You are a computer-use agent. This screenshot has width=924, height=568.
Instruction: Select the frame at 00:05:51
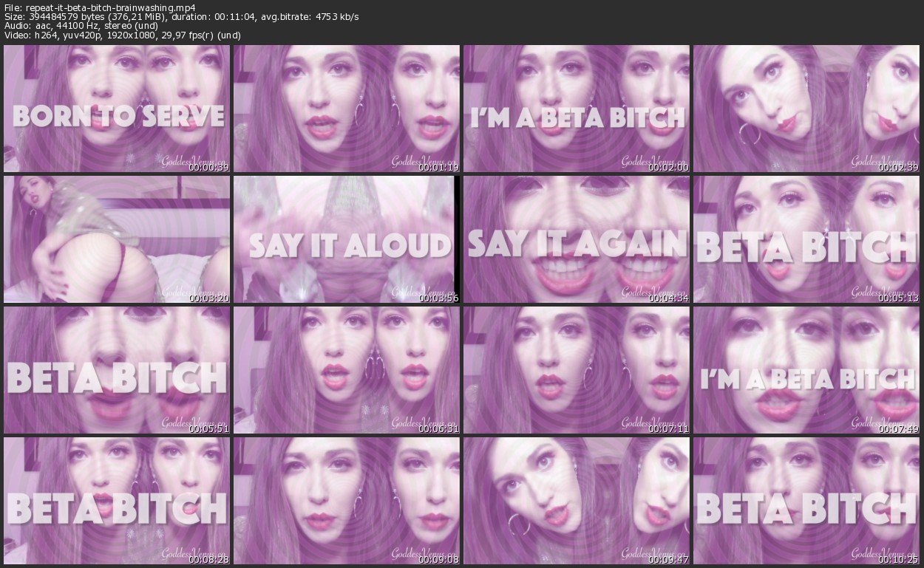pos(116,369)
